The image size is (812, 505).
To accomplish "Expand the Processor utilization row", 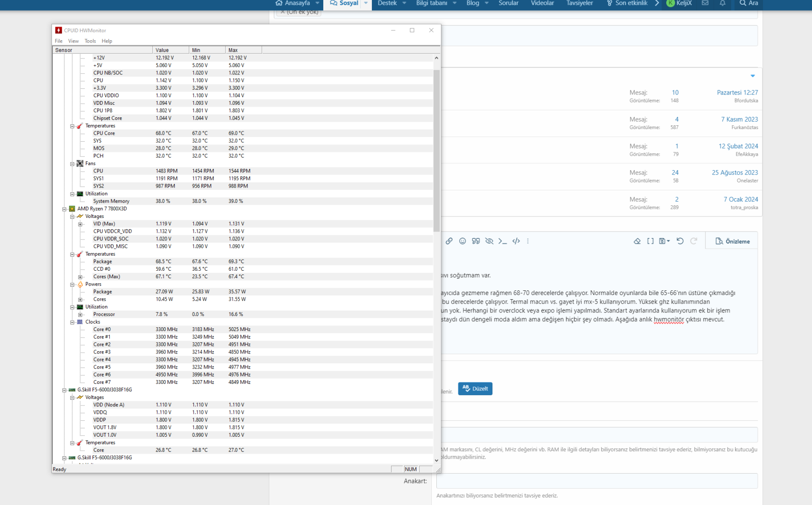I will pyautogui.click(x=80, y=315).
